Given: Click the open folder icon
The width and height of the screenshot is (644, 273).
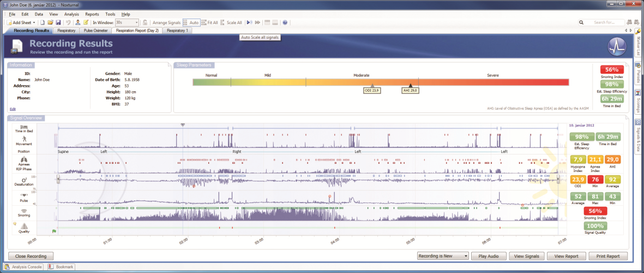Looking at the screenshot, I should click(x=50, y=22).
